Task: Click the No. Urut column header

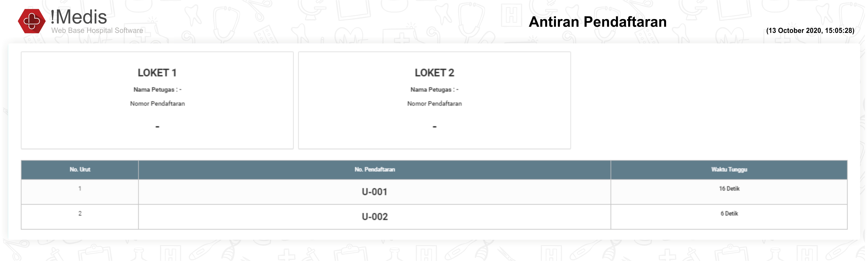Action: [80, 170]
